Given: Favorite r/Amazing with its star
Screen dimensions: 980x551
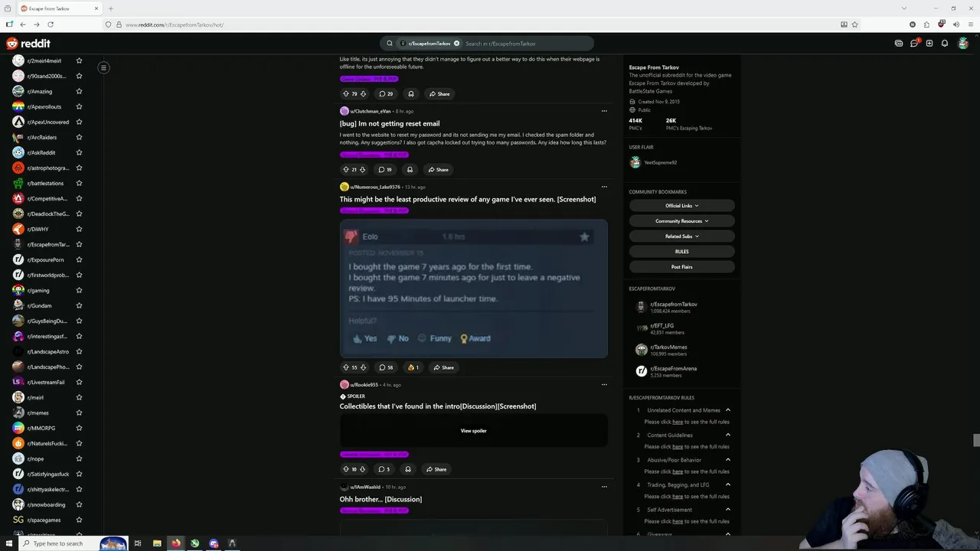Looking at the screenshot, I should coord(79,91).
